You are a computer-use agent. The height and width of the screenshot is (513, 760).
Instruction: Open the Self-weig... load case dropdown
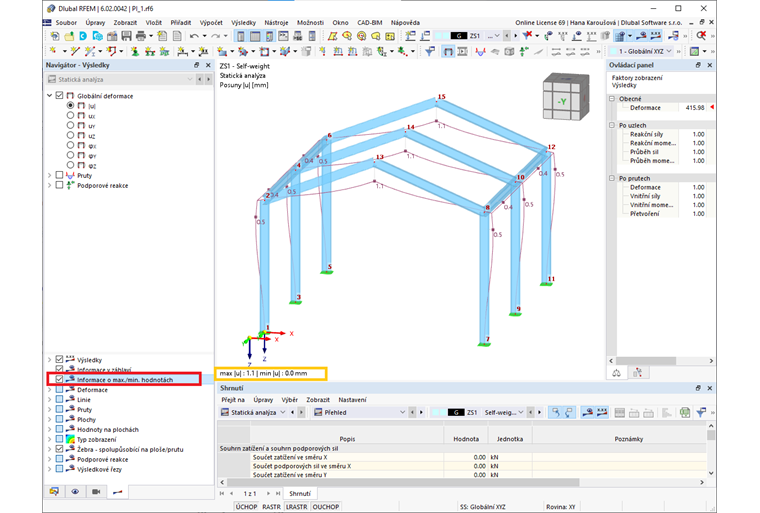pos(504,413)
